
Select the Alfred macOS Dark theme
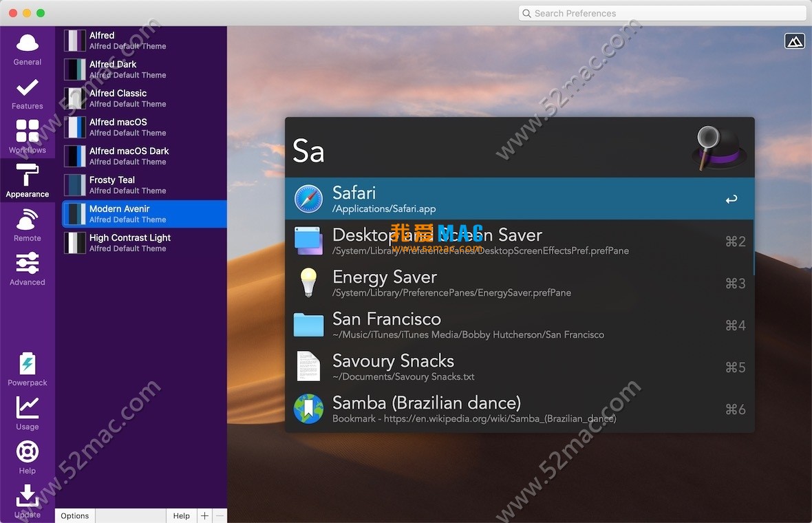coord(144,156)
